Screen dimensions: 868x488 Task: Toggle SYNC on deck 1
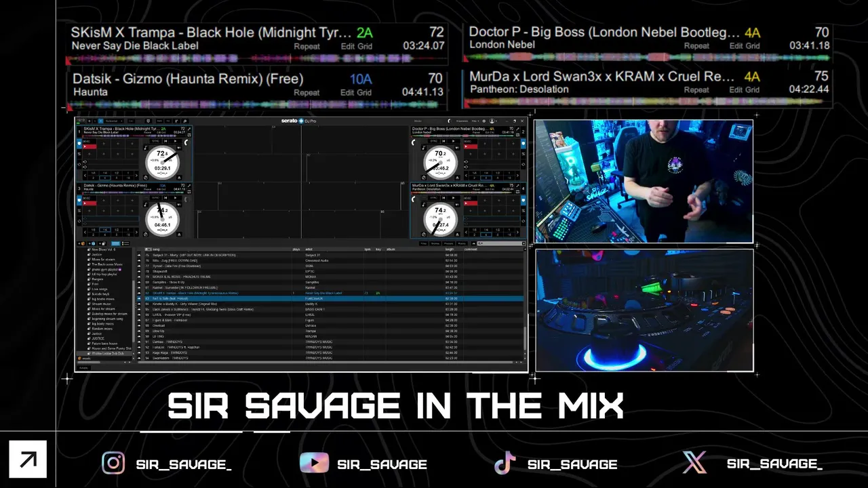(156, 141)
